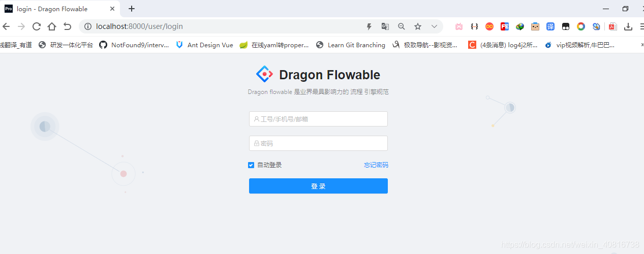Image resolution: width=644 pixels, height=254 pixels.
Task: Open the NotFound9/interv... GitHub bookmark
Action: click(x=134, y=45)
